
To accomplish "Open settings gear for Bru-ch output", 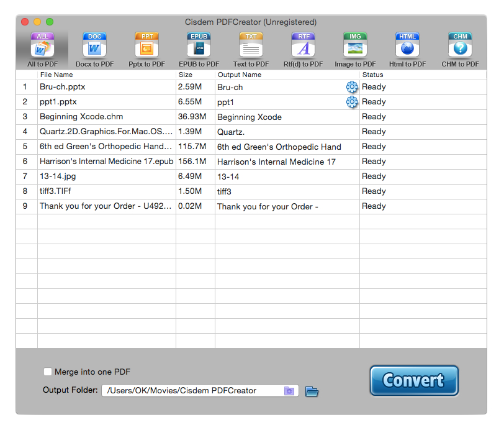I will pyautogui.click(x=352, y=87).
